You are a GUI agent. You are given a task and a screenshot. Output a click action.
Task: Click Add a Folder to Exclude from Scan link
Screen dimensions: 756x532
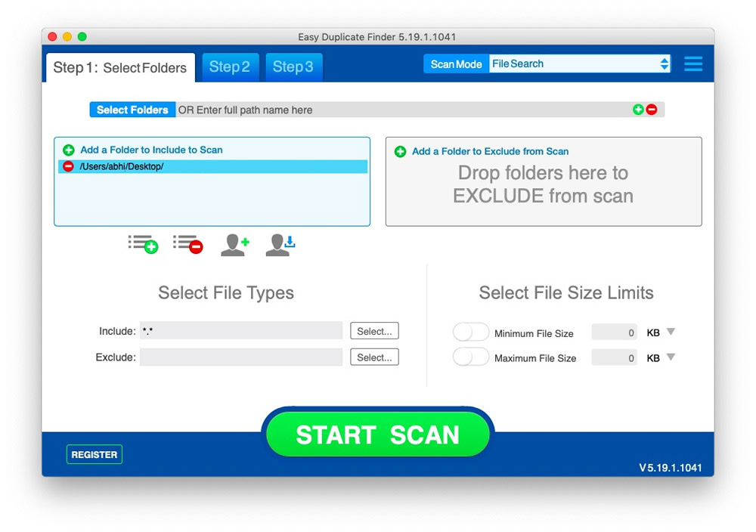[491, 151]
